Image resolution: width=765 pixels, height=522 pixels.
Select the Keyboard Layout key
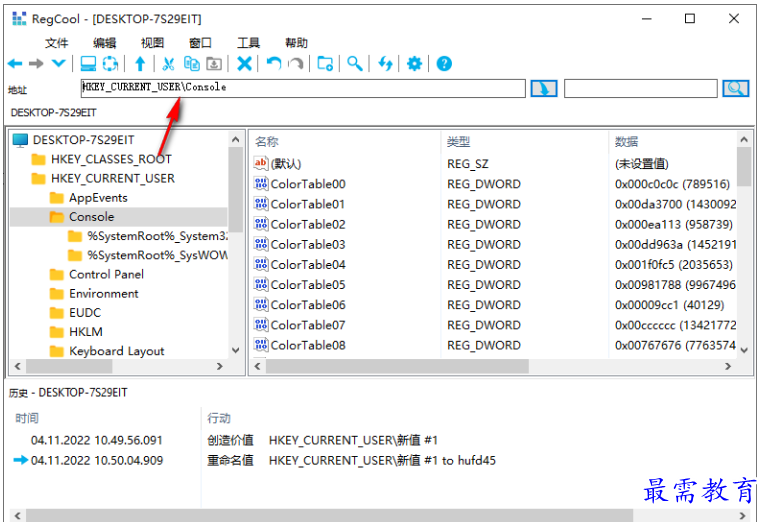[117, 351]
